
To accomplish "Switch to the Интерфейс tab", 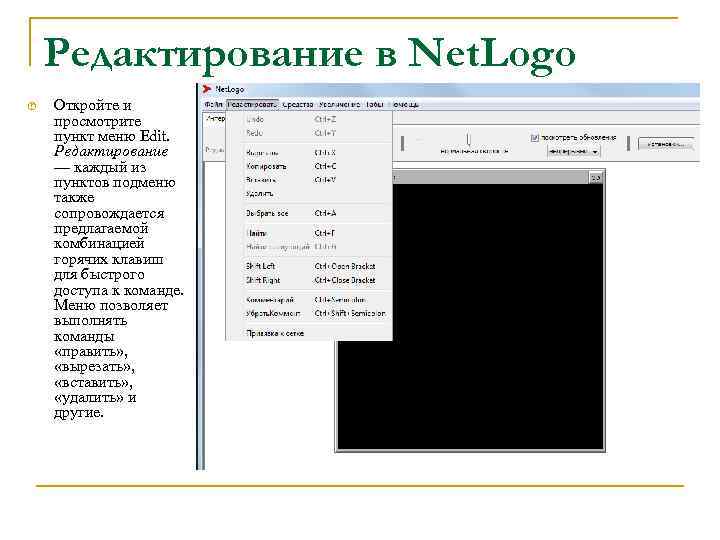I will (x=215, y=118).
